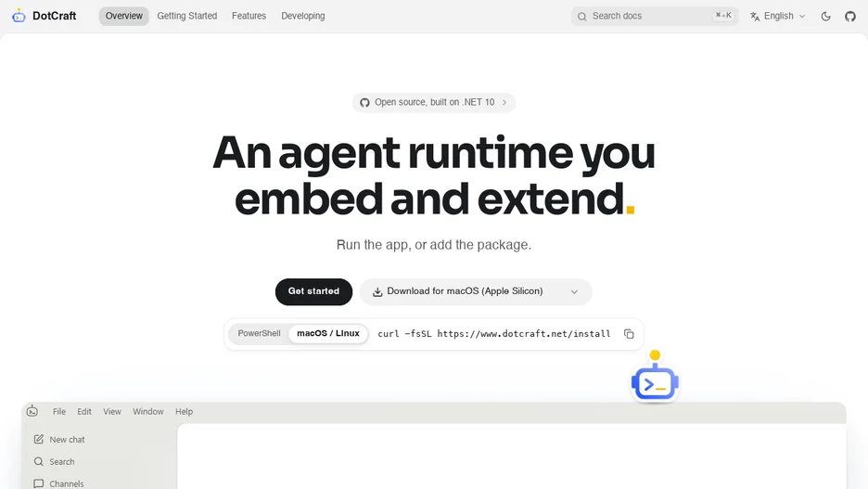Open the DotCraft home link text
Image resolution: width=868 pixels, height=489 pixels.
(54, 16)
